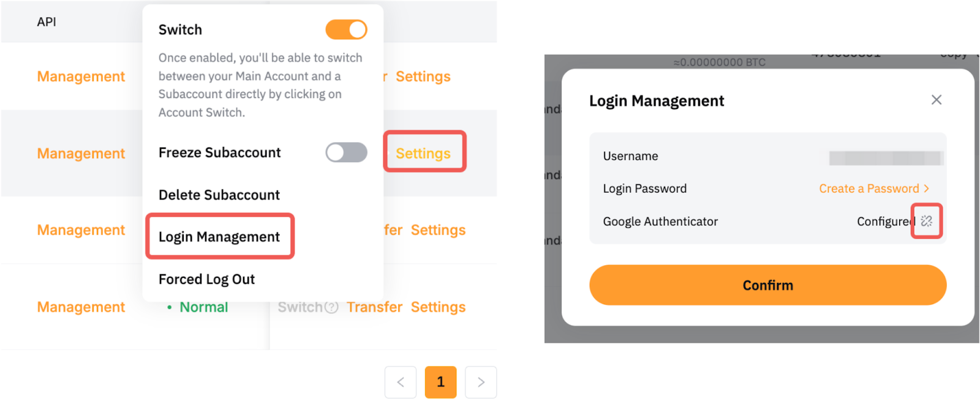
Task: Go to the next page arrow
Action: click(x=481, y=382)
